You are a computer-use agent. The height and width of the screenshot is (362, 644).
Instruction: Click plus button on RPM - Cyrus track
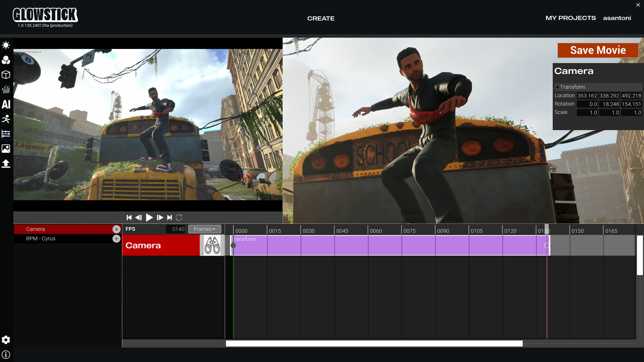[x=116, y=239]
